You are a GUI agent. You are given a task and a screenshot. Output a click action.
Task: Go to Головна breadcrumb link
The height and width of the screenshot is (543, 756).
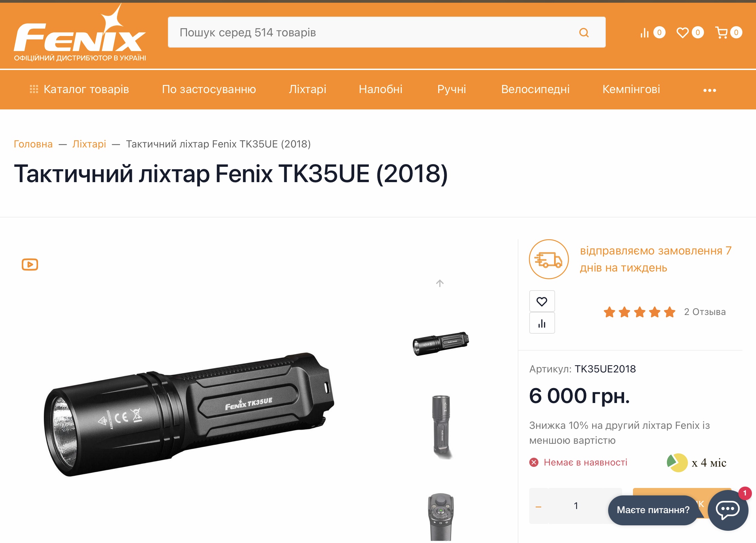pos(33,144)
